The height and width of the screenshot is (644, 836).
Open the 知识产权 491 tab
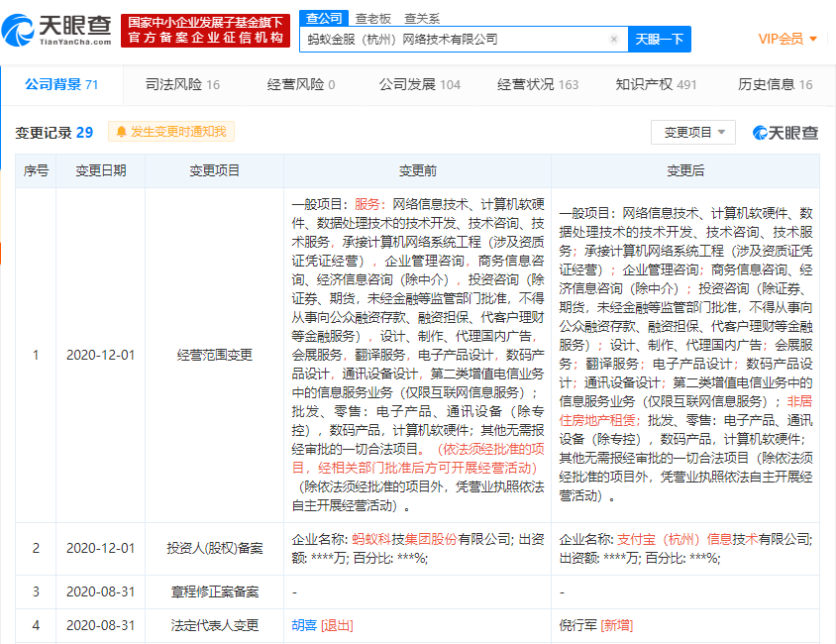[x=656, y=84]
